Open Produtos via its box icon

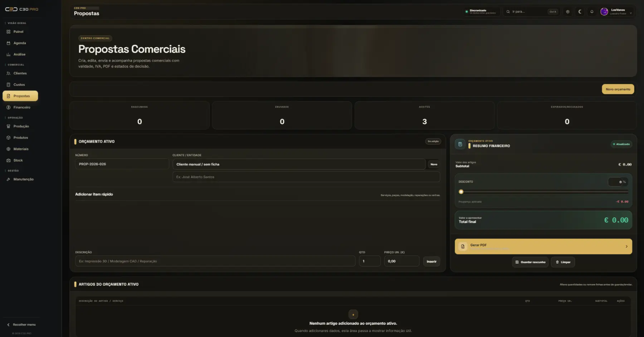tap(9, 138)
